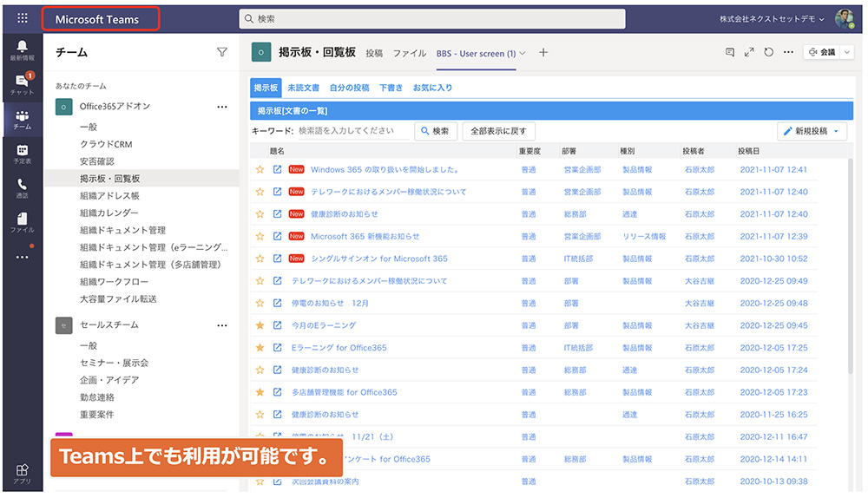This screenshot has height=498, width=868.
Task: Click the キーワード search input field
Action: (x=354, y=131)
